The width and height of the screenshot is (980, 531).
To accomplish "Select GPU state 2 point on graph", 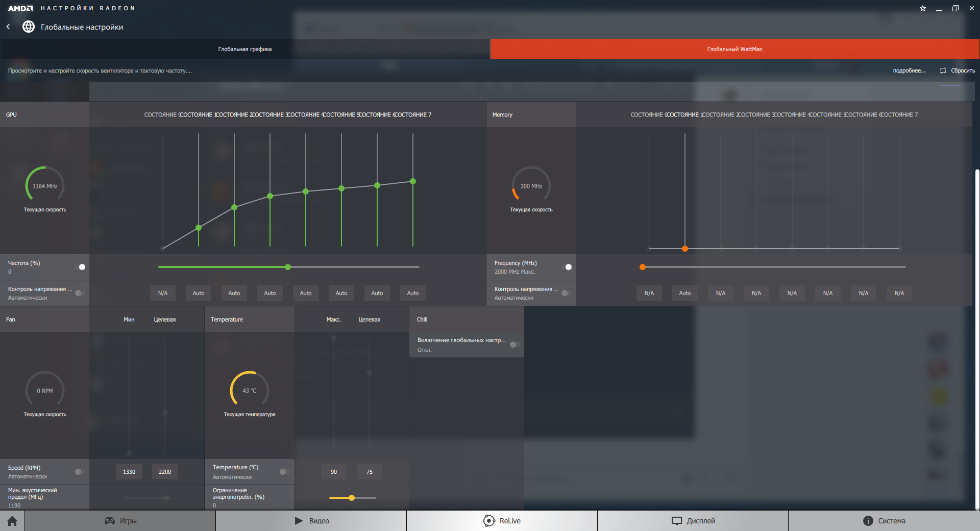I will tap(234, 207).
